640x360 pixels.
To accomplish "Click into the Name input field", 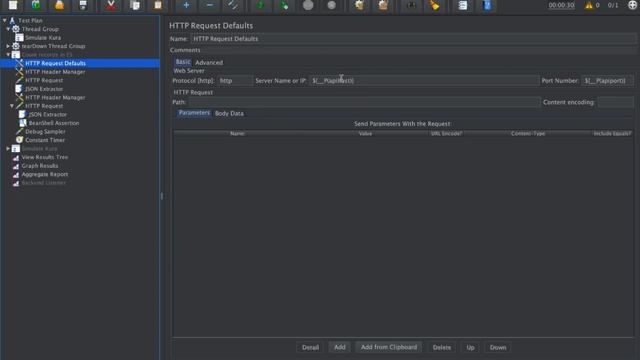I will (x=413, y=39).
